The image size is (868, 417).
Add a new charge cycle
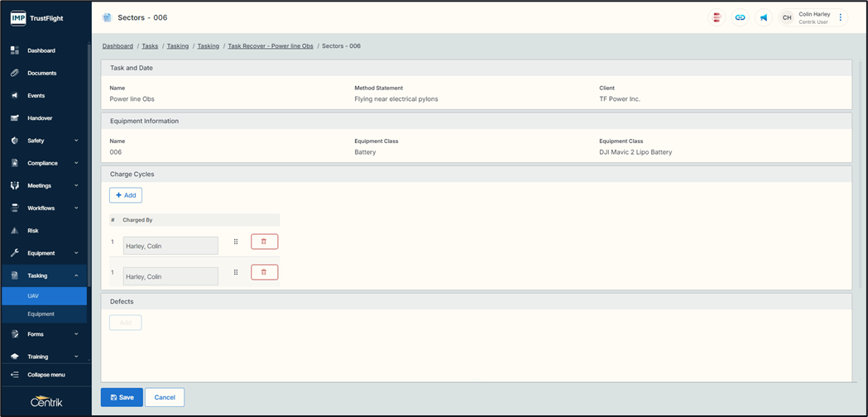(x=126, y=195)
